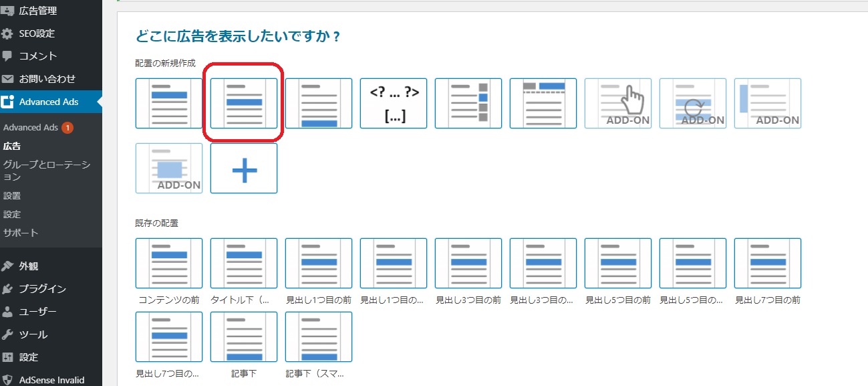This screenshot has height=386, width=868.
Task: Select the highlighted in-content placement icon
Action: (244, 103)
